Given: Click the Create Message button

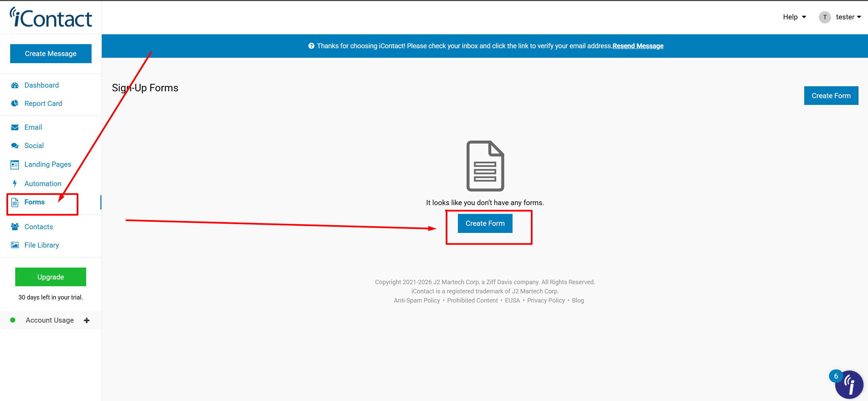Looking at the screenshot, I should [51, 54].
